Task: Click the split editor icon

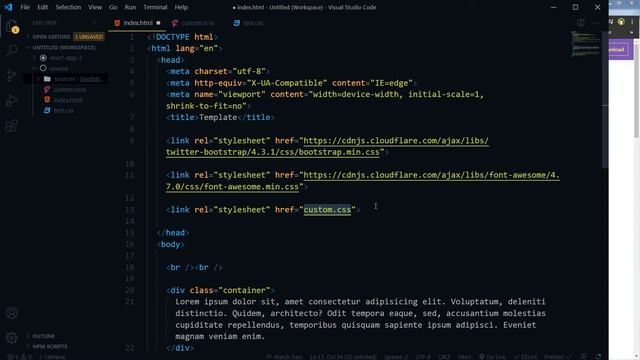Action: coord(581,23)
